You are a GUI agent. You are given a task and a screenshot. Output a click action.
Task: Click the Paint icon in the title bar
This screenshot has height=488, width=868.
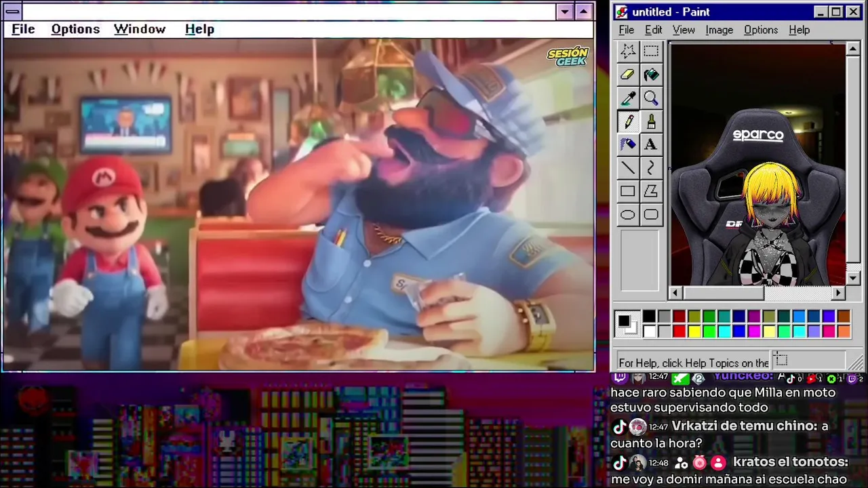pyautogui.click(x=622, y=12)
